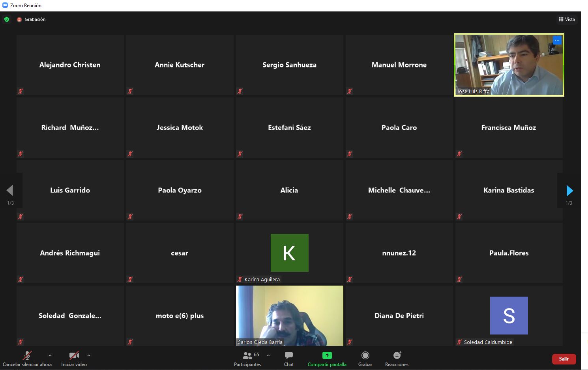Expand video options arrow beside camera
The image size is (588, 370).
click(x=89, y=355)
